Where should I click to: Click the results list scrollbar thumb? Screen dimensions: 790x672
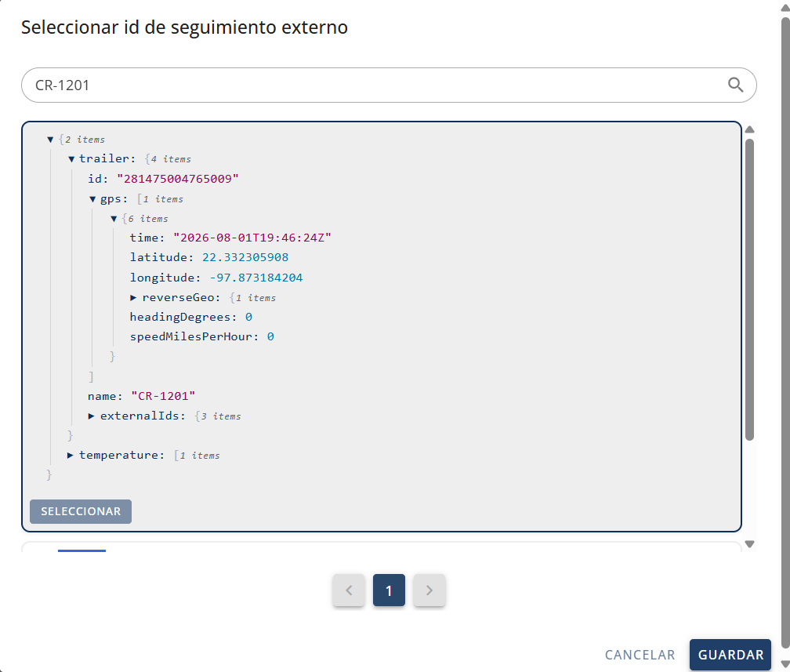pyautogui.click(x=750, y=289)
